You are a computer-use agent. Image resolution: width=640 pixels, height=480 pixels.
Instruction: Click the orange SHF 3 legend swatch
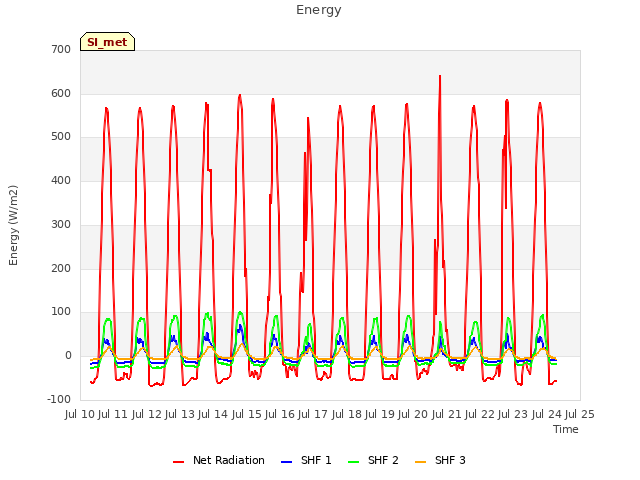420,462
